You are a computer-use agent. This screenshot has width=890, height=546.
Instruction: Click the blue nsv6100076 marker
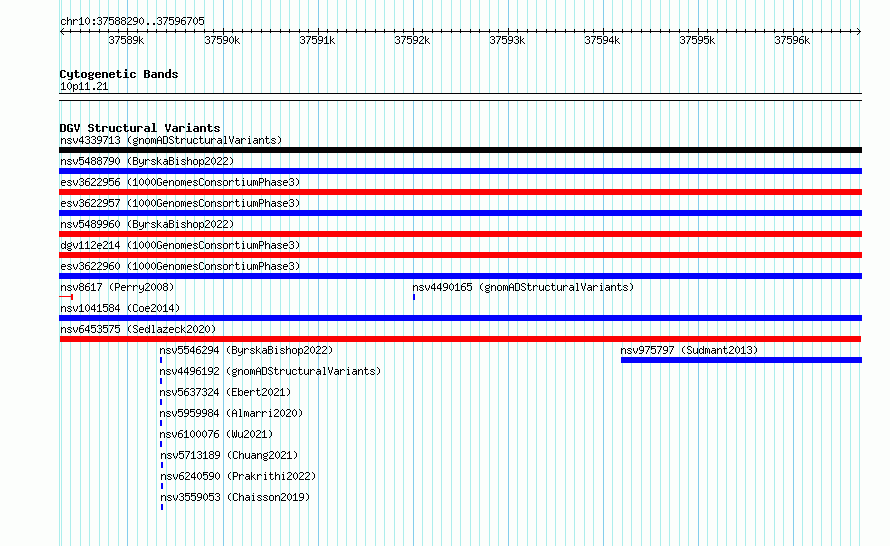click(161, 444)
